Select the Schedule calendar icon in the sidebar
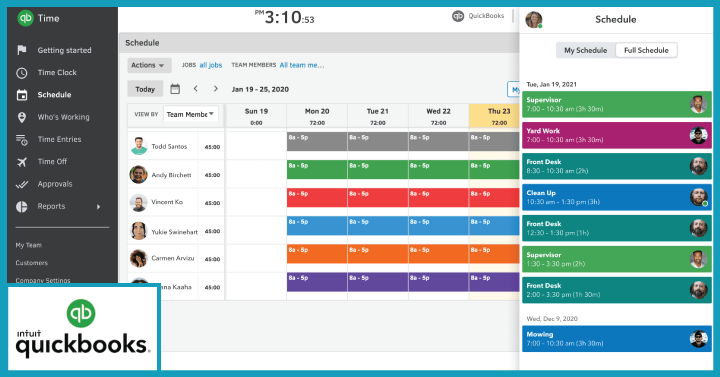 coord(22,95)
